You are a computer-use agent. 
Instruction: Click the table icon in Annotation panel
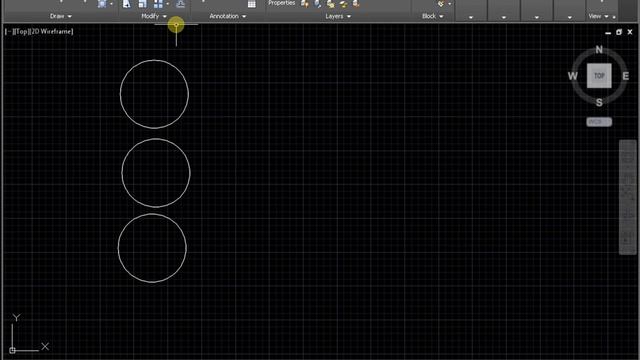tap(251, 4)
